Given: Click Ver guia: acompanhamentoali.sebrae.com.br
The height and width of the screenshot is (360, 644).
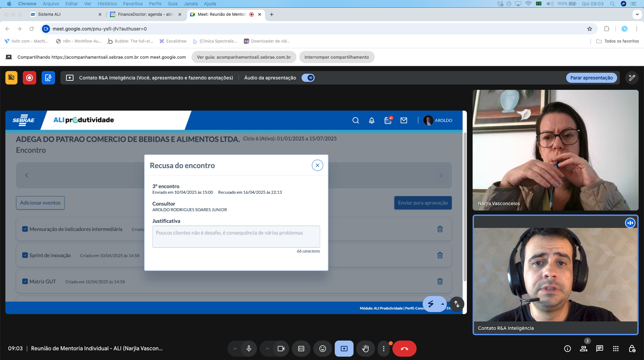Looking at the screenshot, I should tap(244, 57).
